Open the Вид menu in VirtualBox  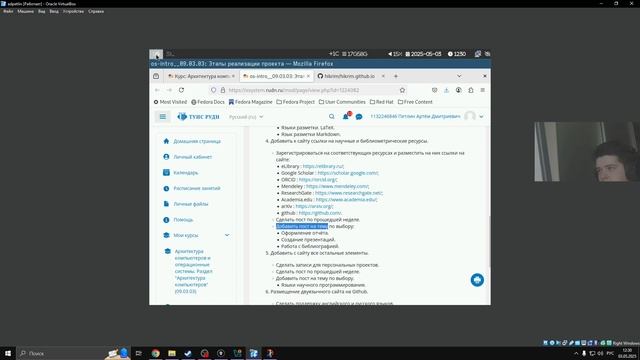pyautogui.click(x=42, y=11)
